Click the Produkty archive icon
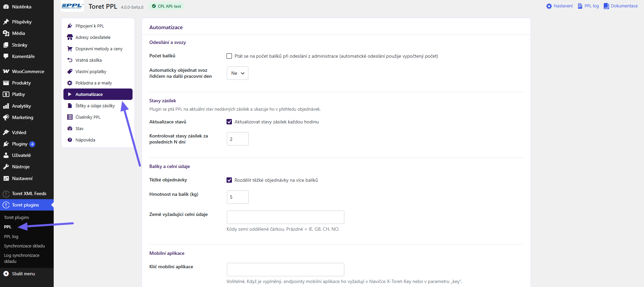This screenshot has height=287, width=644. [6, 83]
